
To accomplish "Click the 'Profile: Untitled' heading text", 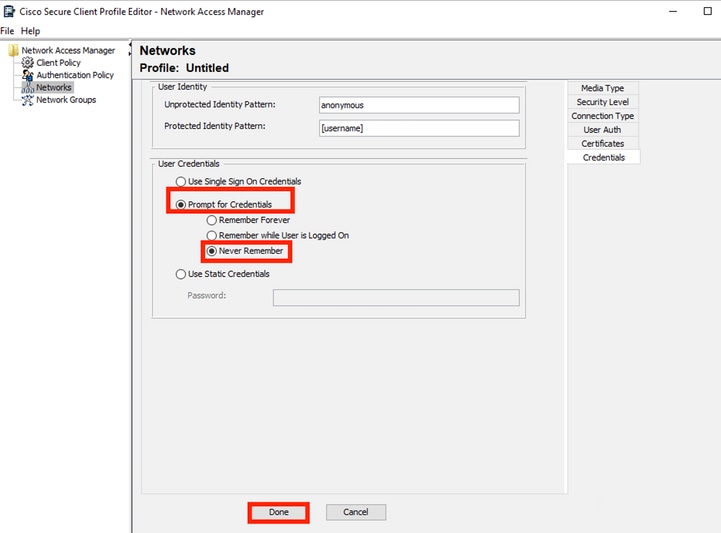I will (184, 68).
